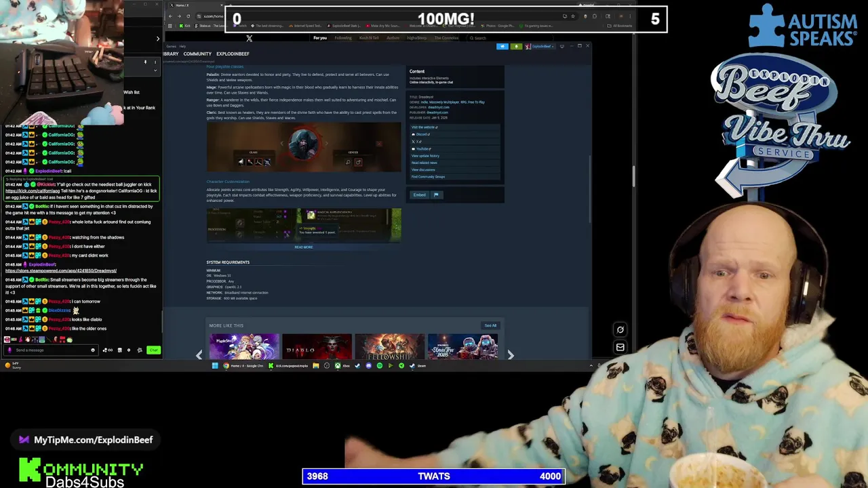Open the emote picker in chat input

click(x=93, y=350)
